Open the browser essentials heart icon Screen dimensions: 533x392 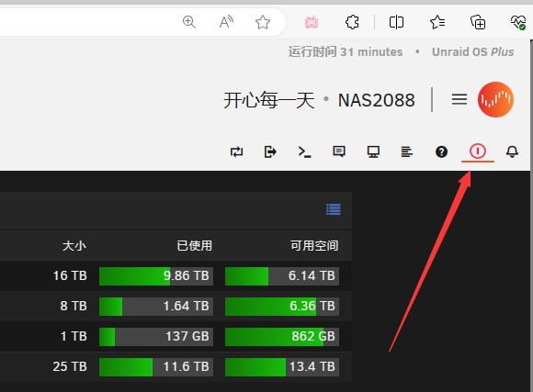click(x=518, y=22)
